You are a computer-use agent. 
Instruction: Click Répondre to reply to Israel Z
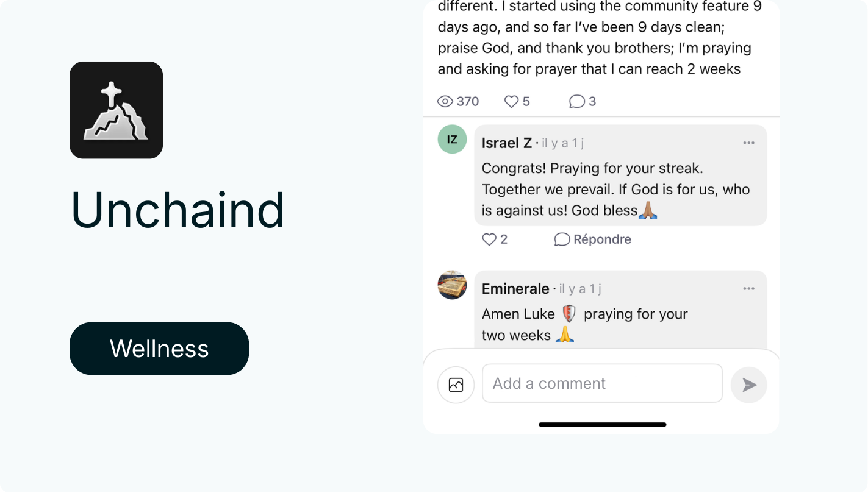601,239
